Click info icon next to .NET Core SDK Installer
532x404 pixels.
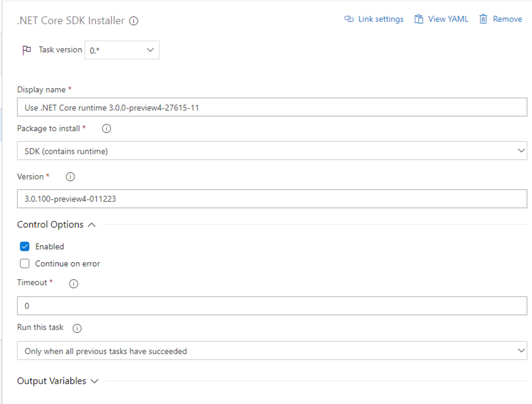point(134,21)
